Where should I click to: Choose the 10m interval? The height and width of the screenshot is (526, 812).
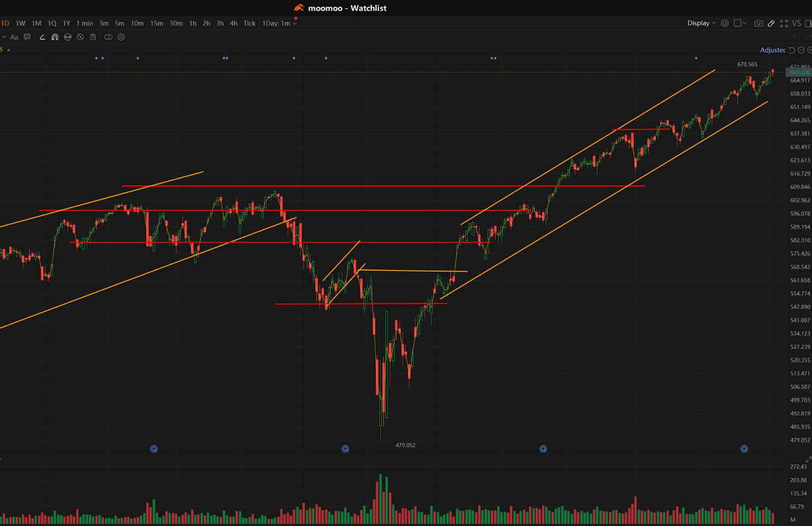[x=138, y=23]
